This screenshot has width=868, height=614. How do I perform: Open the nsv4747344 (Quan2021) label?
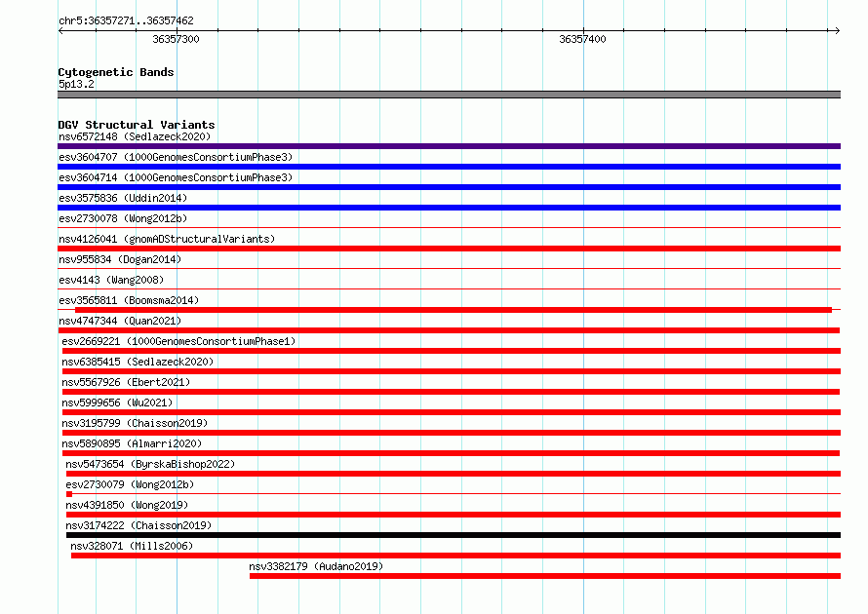[x=120, y=321]
